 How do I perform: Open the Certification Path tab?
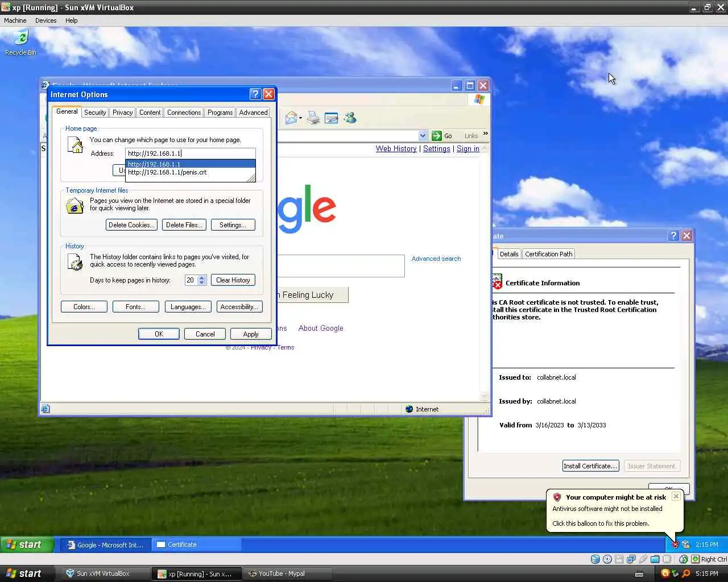pyautogui.click(x=549, y=254)
